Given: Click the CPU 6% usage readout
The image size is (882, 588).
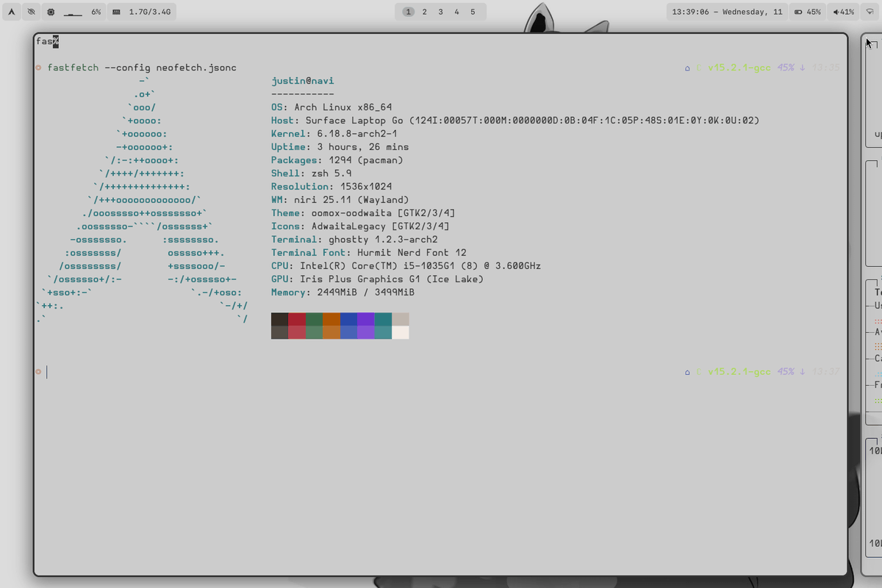Looking at the screenshot, I should [x=96, y=12].
